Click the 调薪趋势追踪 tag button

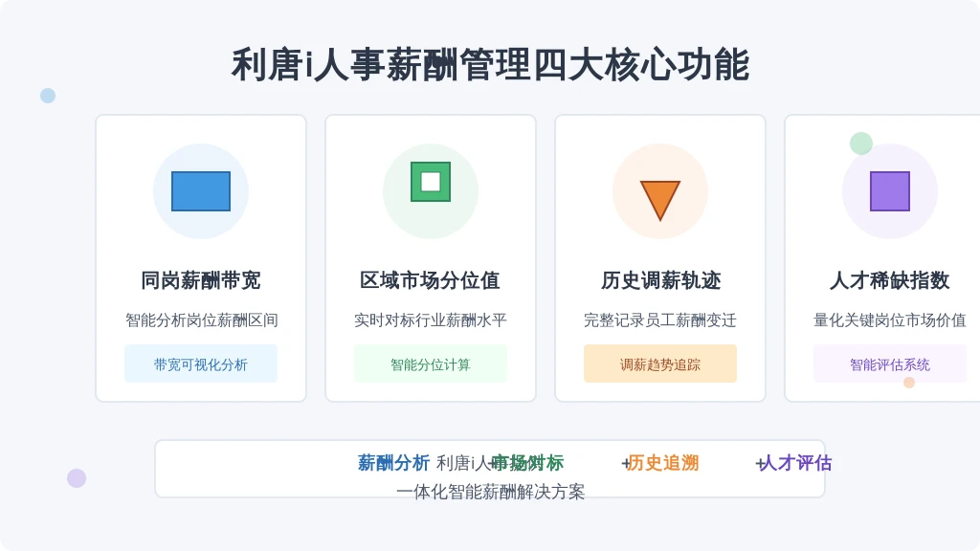point(660,364)
